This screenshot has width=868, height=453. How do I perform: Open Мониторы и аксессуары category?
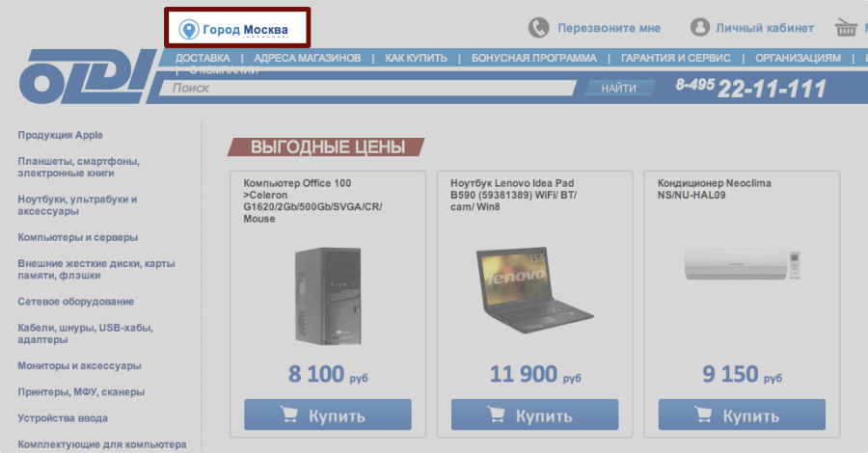tap(79, 365)
